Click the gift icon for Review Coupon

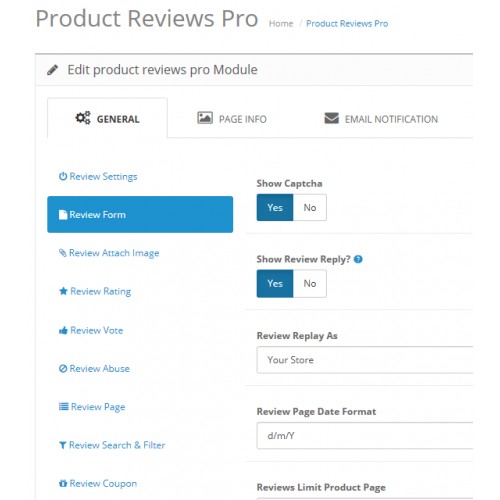pos(63,483)
